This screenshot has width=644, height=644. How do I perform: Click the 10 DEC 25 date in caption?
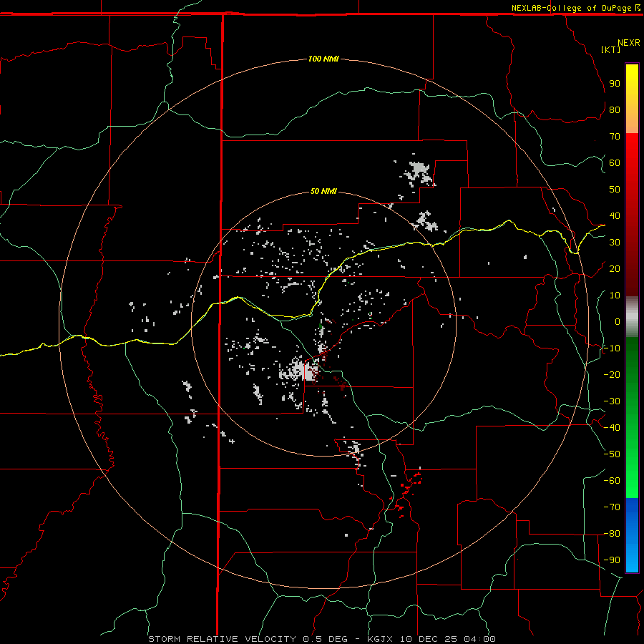click(x=429, y=639)
